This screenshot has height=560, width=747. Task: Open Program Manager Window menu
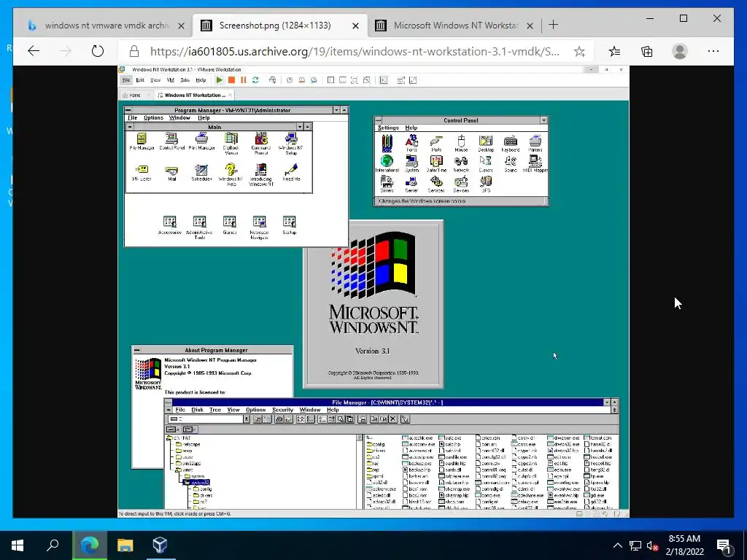pos(179,117)
